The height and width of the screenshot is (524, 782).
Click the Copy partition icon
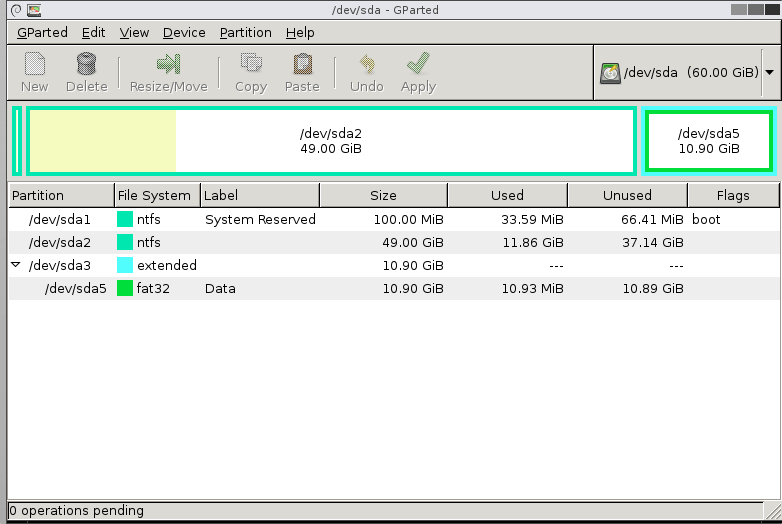coord(251,65)
